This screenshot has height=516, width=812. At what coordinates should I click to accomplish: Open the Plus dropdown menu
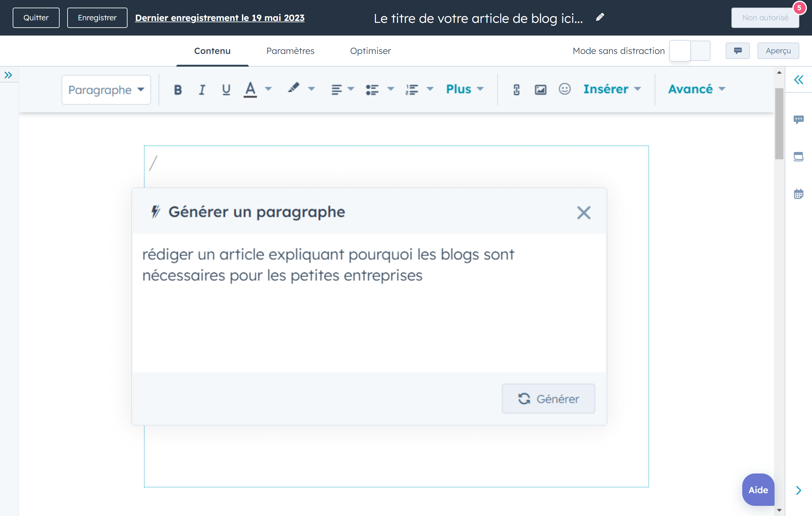pos(465,89)
